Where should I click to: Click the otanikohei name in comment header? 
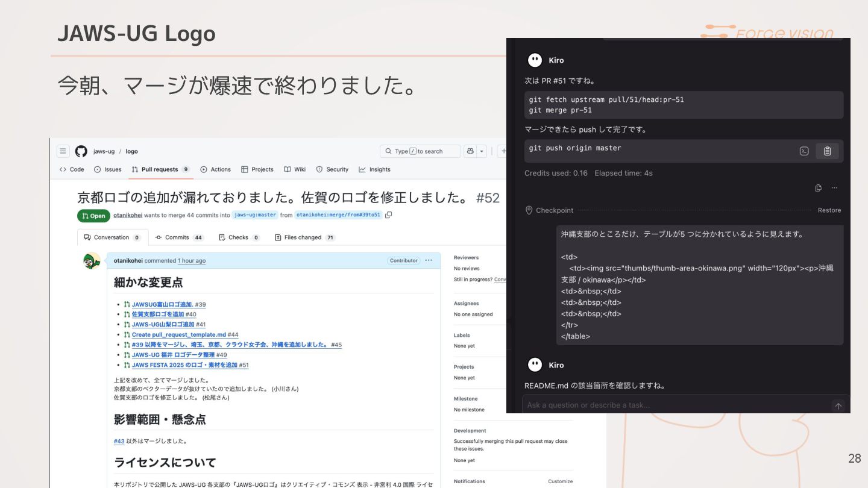tap(129, 261)
